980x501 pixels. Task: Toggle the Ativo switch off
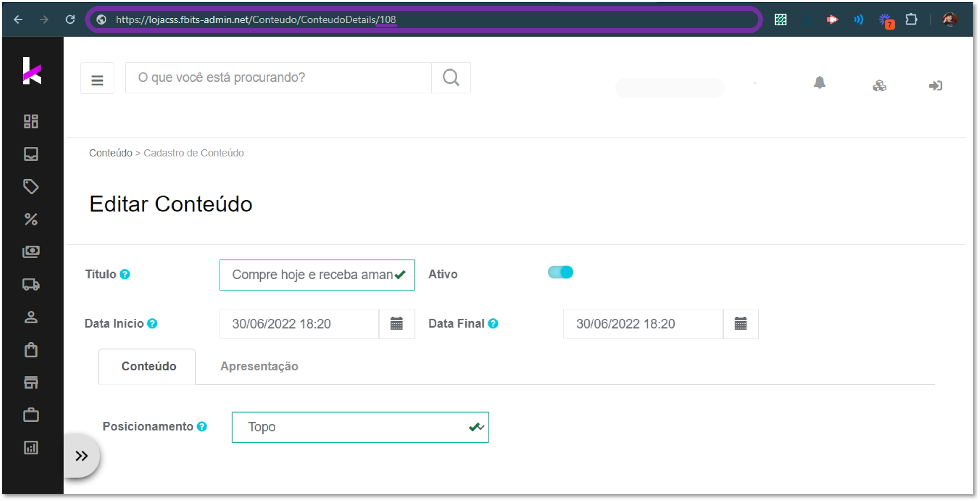560,273
